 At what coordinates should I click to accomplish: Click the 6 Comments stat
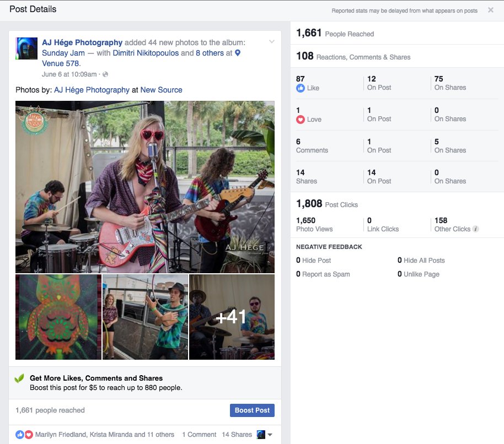[312, 146]
